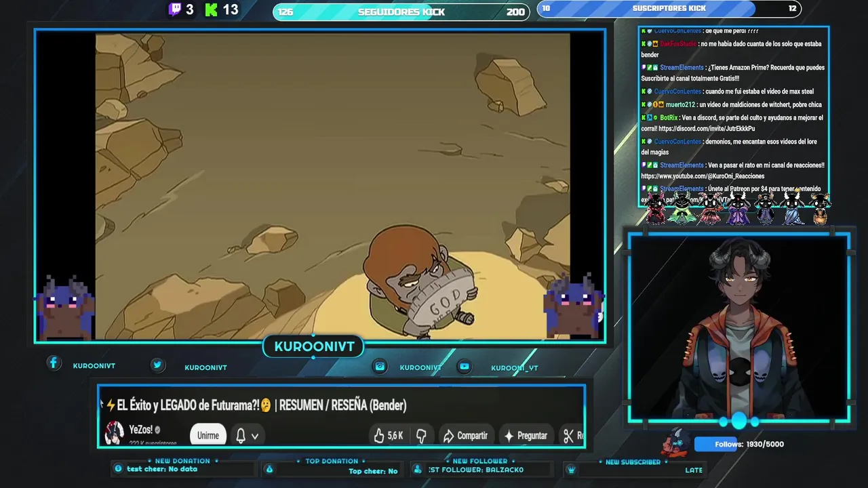Click the New Donation coin icon
This screenshot has height=488, width=868.
pyautogui.click(x=118, y=468)
